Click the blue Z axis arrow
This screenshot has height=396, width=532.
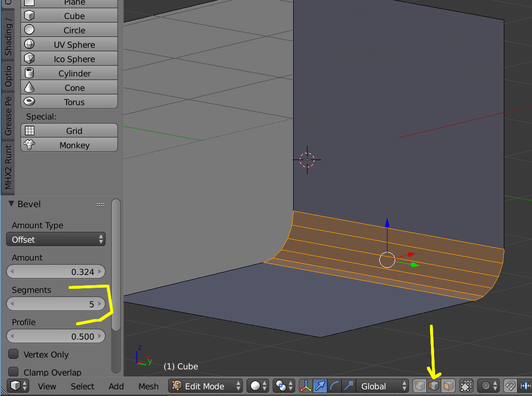387,223
